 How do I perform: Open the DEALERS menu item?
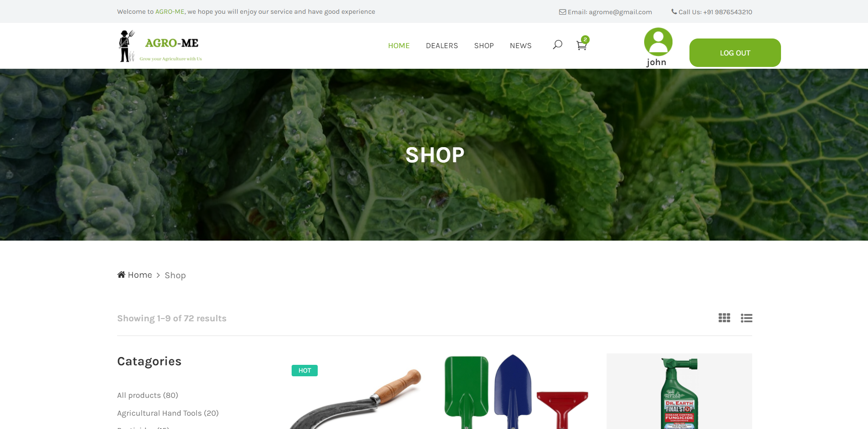(442, 46)
